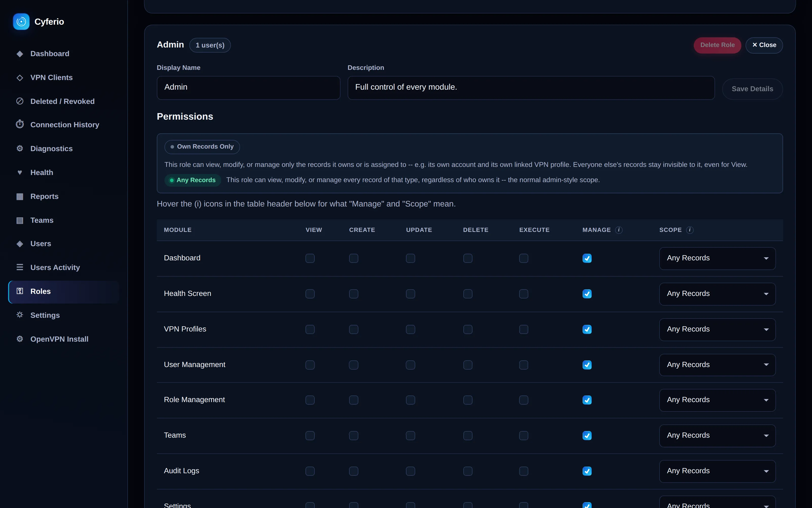Toggle Manage checkbox for Teams row
812x508 pixels.
pos(587,436)
